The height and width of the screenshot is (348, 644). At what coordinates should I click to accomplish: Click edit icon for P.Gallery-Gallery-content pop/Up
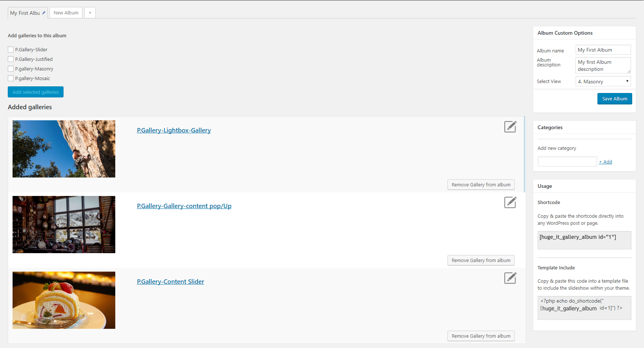pyautogui.click(x=510, y=202)
